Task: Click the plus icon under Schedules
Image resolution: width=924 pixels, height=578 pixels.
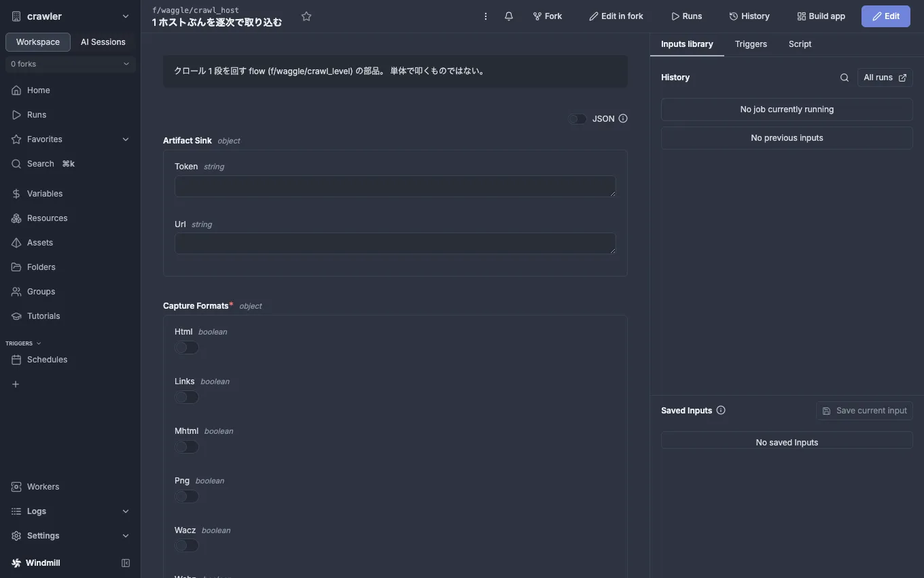Action: point(16,384)
